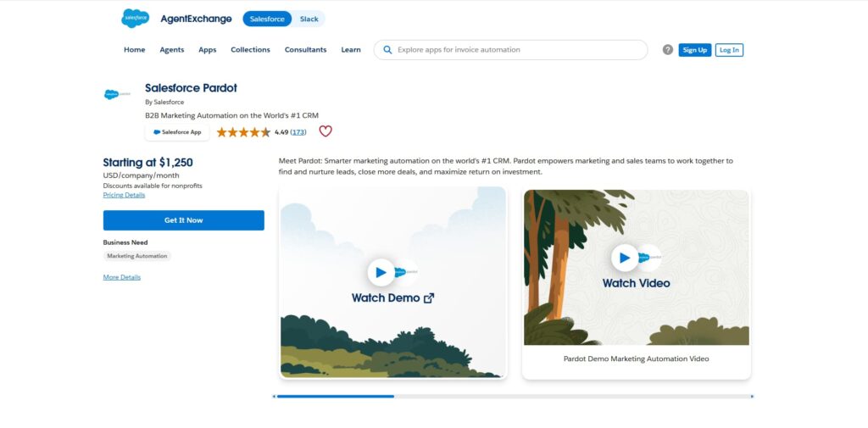Play the Watch Video clip
This screenshot has width=868, height=428.
click(x=625, y=258)
